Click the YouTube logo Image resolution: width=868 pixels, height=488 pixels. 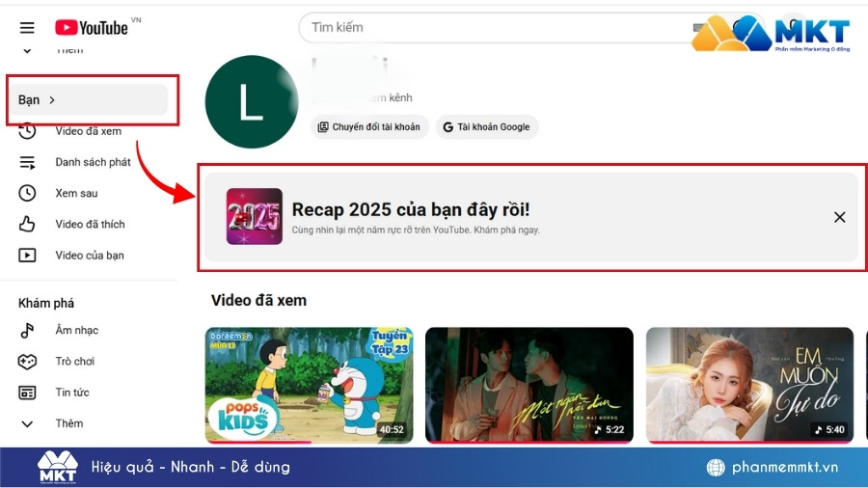pyautogui.click(x=92, y=28)
